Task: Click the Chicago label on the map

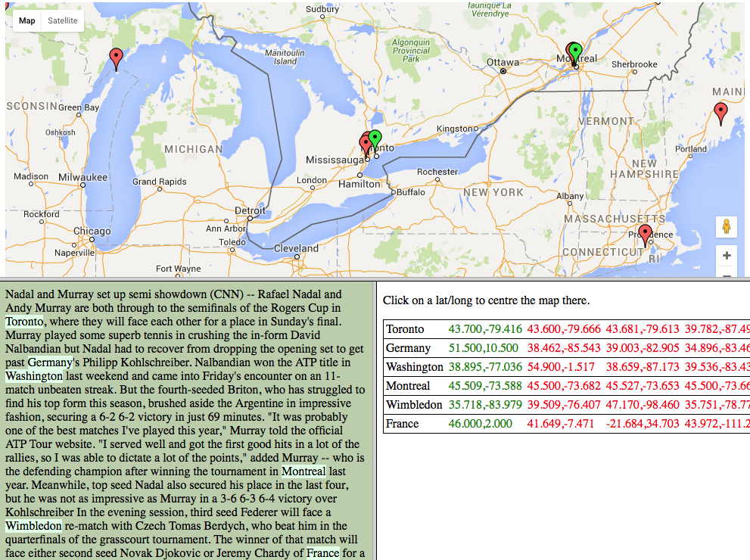Action: click(92, 231)
